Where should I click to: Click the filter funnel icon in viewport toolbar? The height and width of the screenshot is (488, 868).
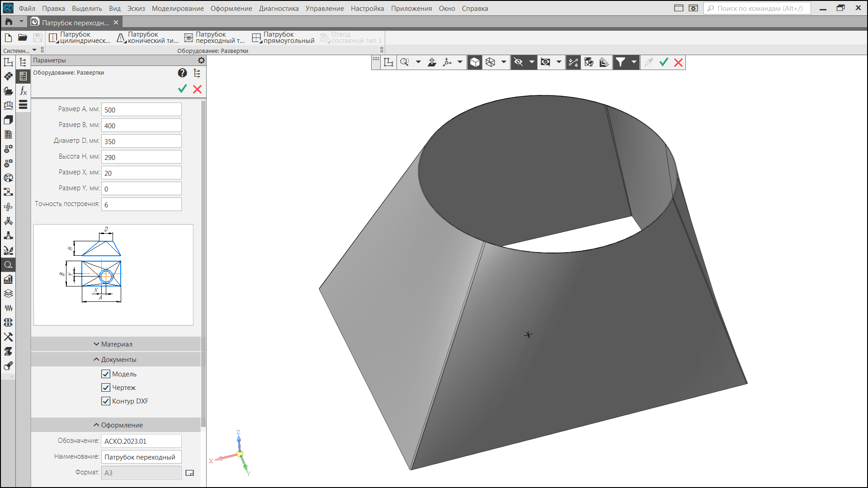point(620,62)
